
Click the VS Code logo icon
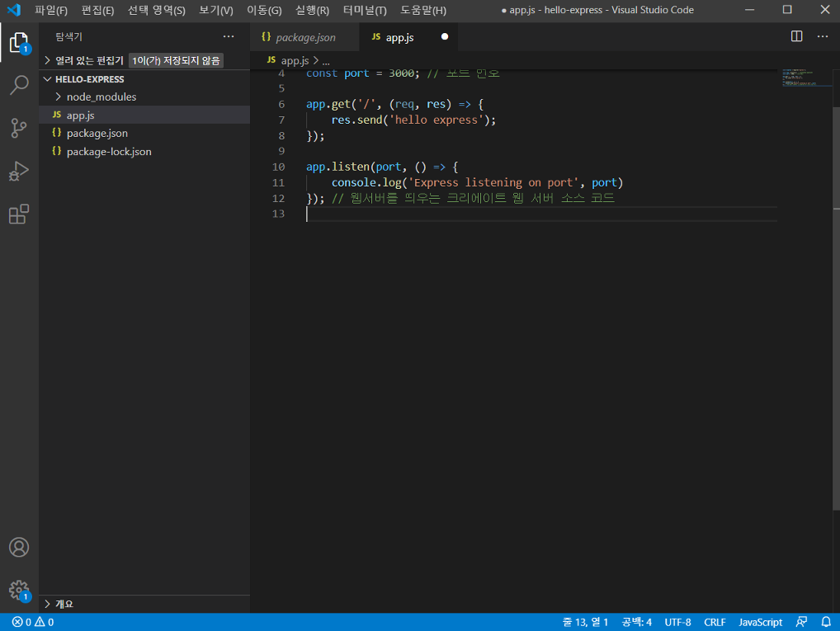[14, 10]
